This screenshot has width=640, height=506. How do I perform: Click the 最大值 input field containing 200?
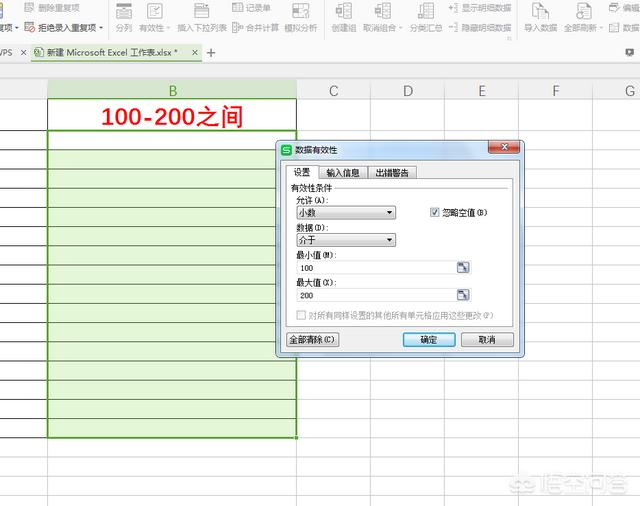pyautogui.click(x=376, y=295)
